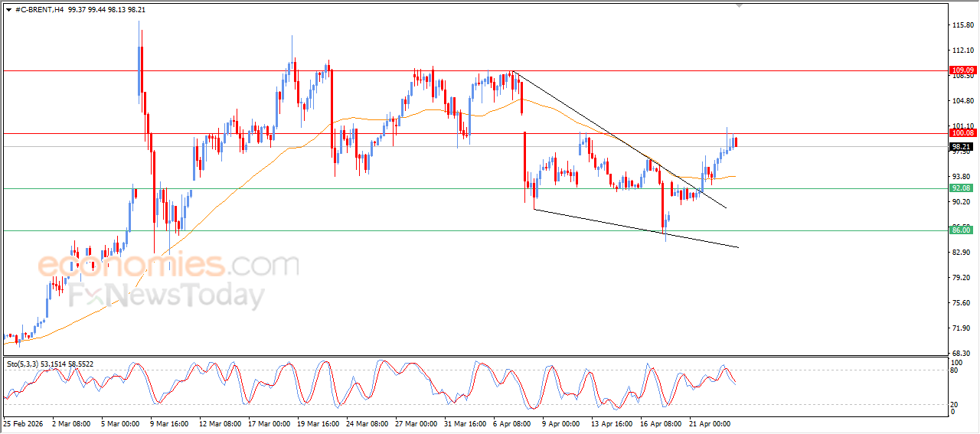Click the triangle beside #C-BRENT title
Image resolution: width=980 pixels, height=434 pixels.
click(8, 9)
